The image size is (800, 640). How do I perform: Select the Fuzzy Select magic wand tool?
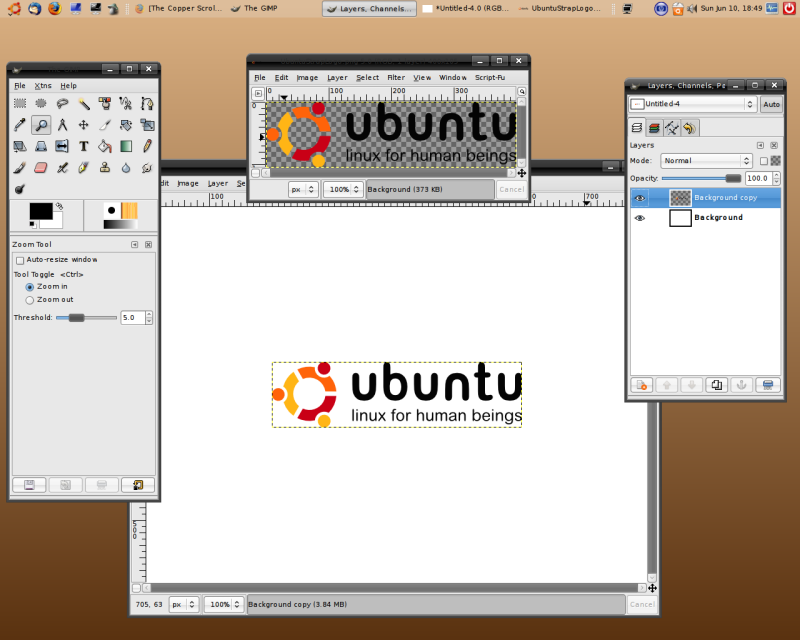tap(84, 104)
